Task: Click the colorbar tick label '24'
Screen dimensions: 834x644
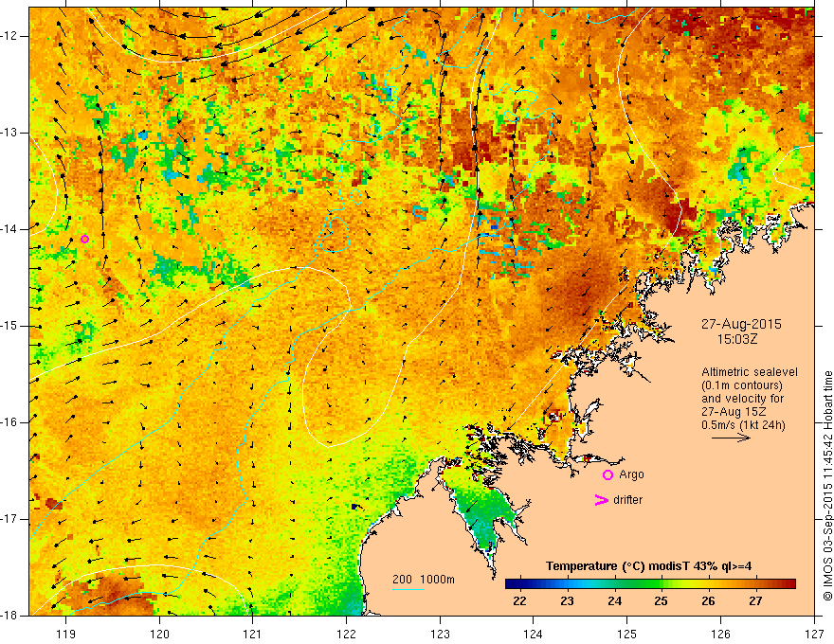Action: (614, 601)
